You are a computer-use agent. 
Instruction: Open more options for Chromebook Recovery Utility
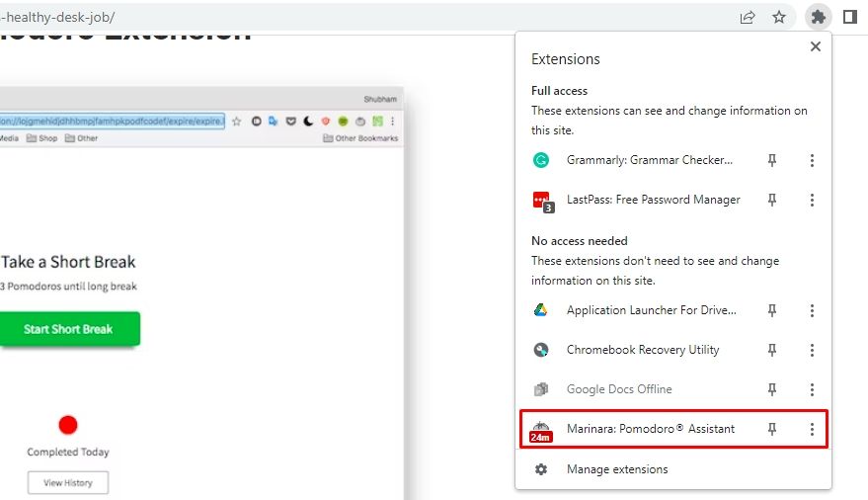(x=812, y=350)
